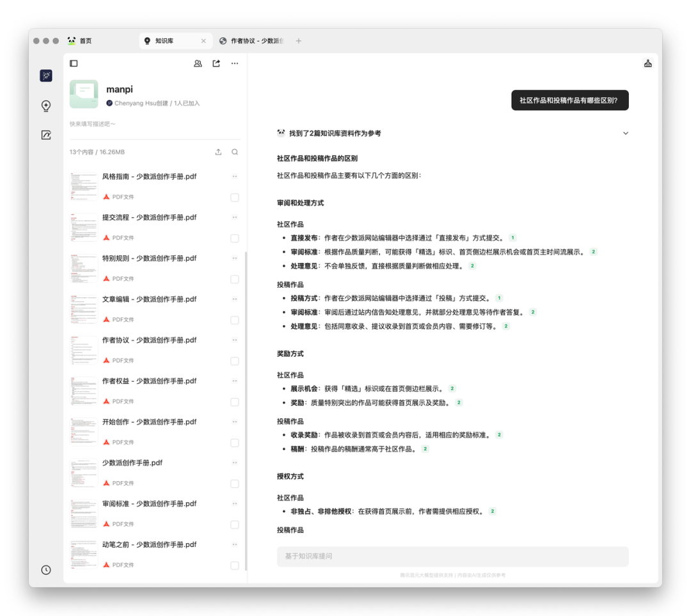Toggle the sidebar panel icon
This screenshot has width=691, height=616.
(74, 63)
